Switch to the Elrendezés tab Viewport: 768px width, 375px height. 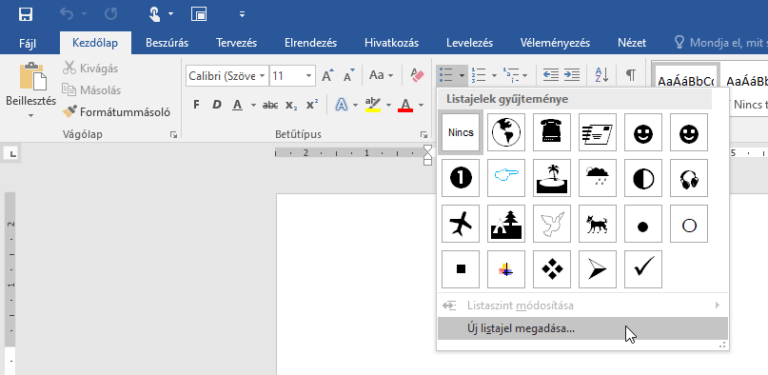311,43
